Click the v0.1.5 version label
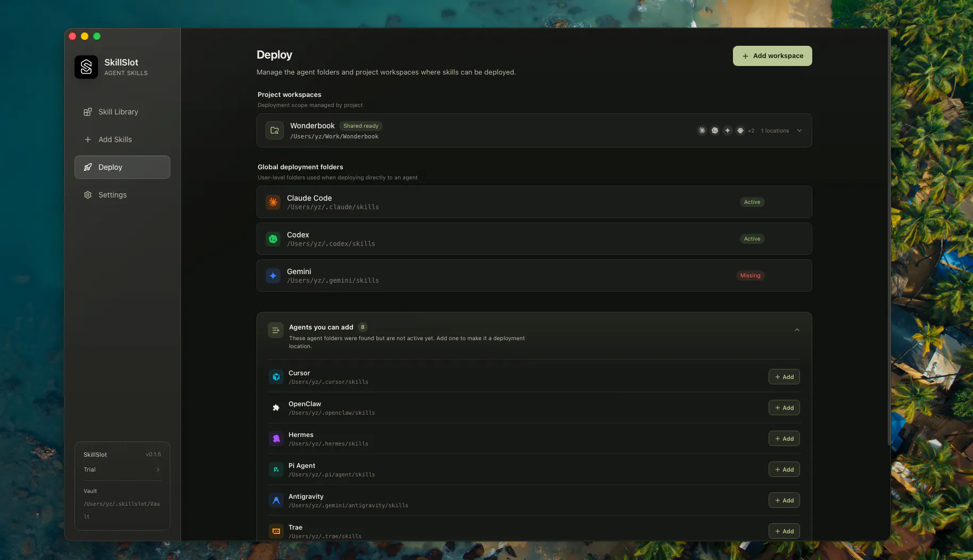973x560 pixels. pyautogui.click(x=153, y=455)
